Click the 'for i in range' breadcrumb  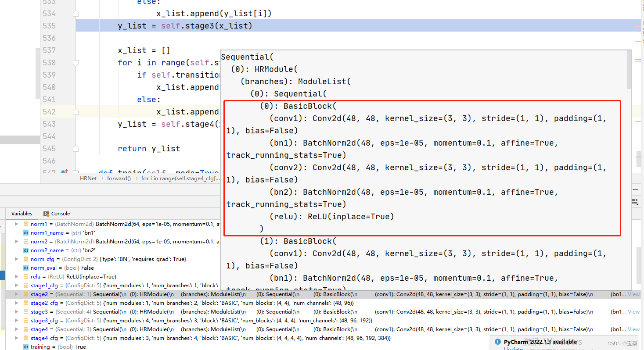pyautogui.click(x=180, y=179)
